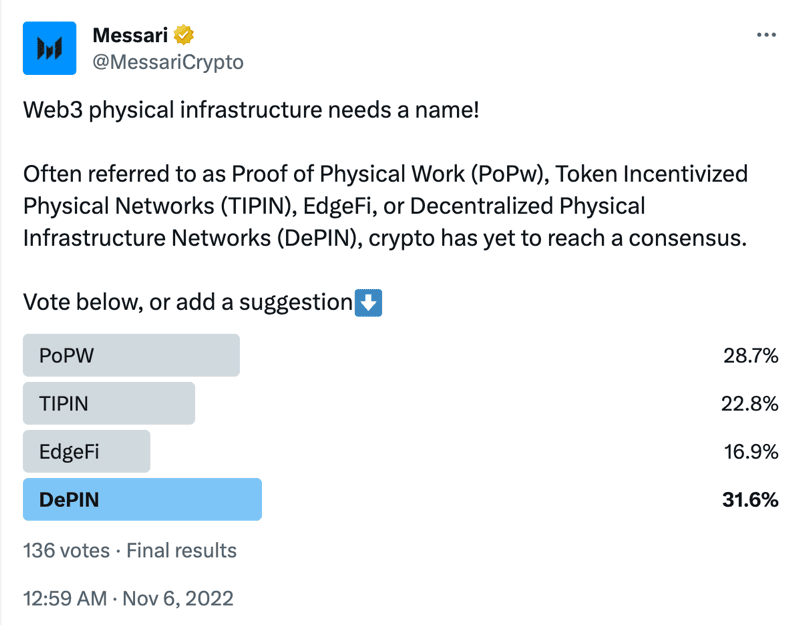Click the Messari profile avatar
Screen dimensions: 793x625
pyautogui.click(x=49, y=48)
